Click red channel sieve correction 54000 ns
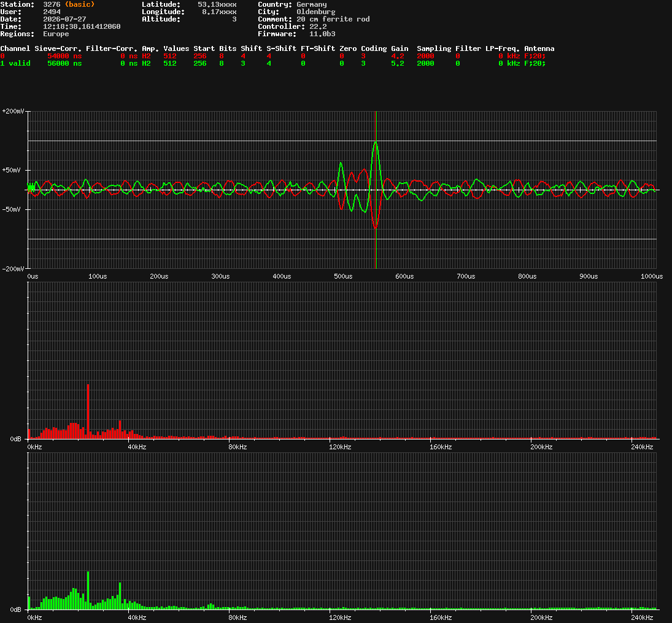672x623 pixels. click(64, 56)
